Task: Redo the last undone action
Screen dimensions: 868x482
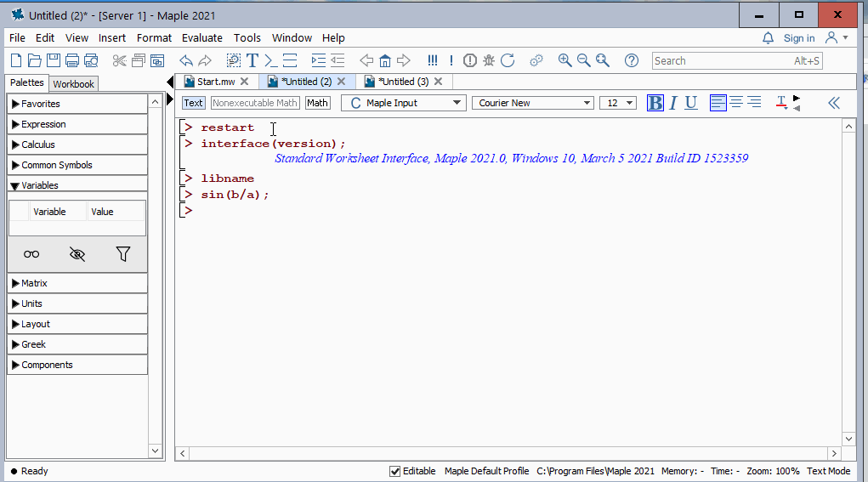Action: [x=205, y=60]
